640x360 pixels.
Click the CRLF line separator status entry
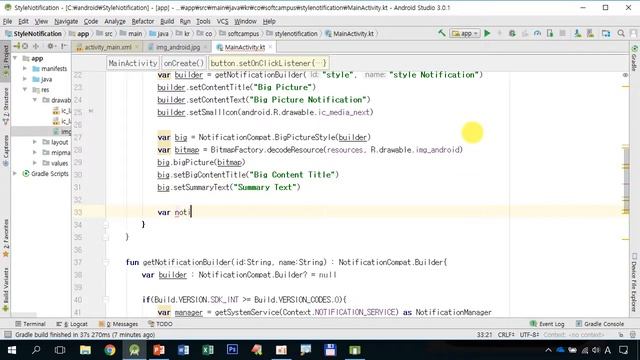coord(506,335)
